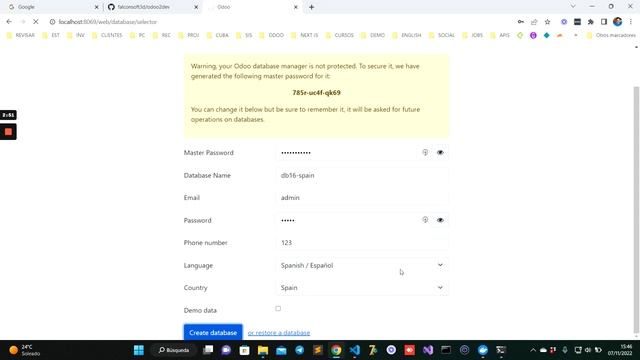
Task: Open the SOCIAL bookmarks folder
Action: click(x=442, y=35)
